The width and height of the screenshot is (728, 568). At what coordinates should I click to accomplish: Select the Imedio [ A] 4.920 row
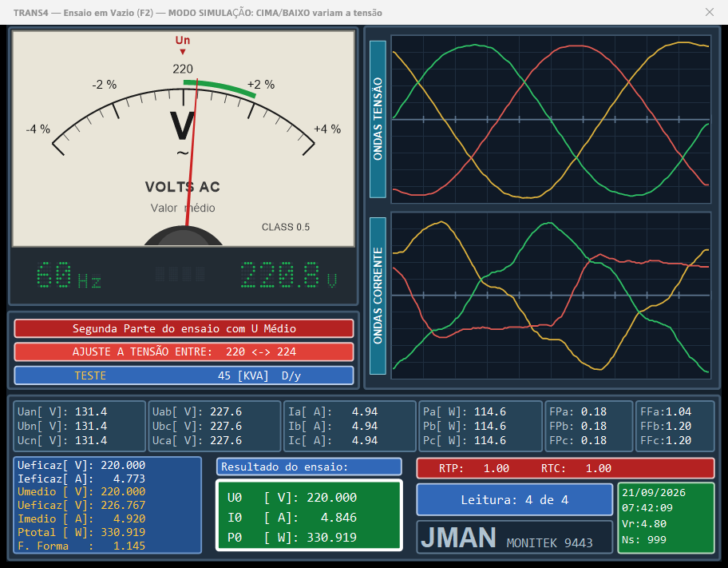click(x=81, y=518)
